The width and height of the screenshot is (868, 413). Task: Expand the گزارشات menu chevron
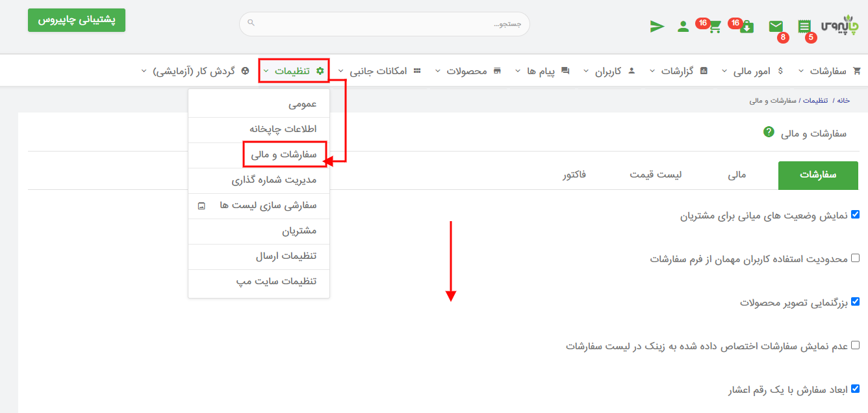[x=652, y=70]
